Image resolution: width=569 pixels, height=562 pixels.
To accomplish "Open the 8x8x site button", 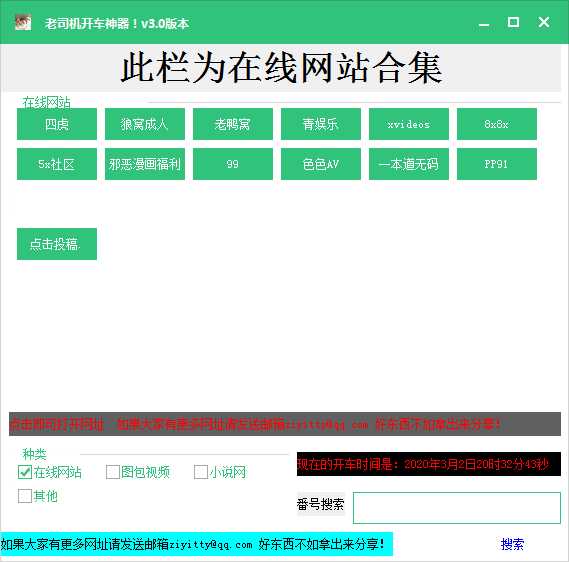I will tap(497, 124).
